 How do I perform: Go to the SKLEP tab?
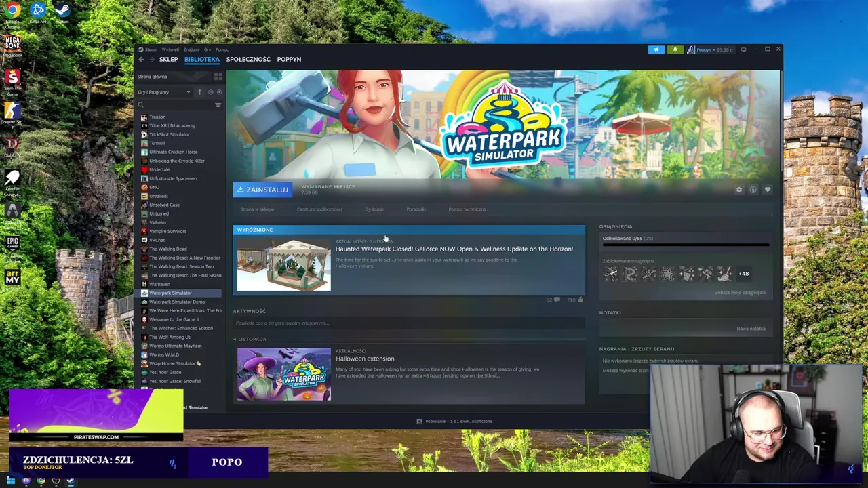click(x=168, y=60)
